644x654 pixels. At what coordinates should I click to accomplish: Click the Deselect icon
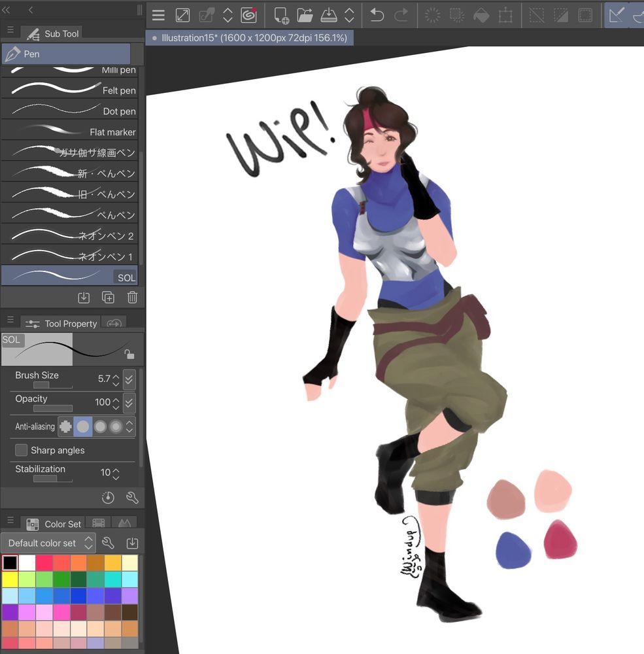click(x=536, y=16)
